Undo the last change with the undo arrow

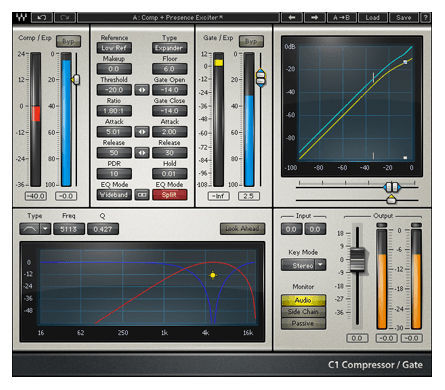42,17
